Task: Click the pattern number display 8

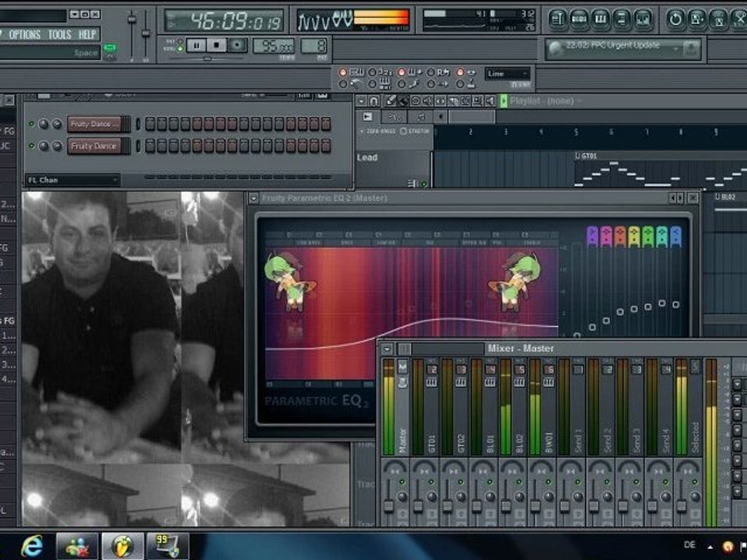Action: click(314, 46)
